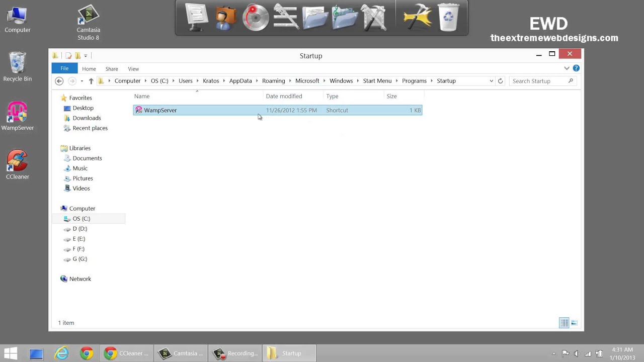Open the View ribbon tab
644x362 pixels.
coord(133,69)
